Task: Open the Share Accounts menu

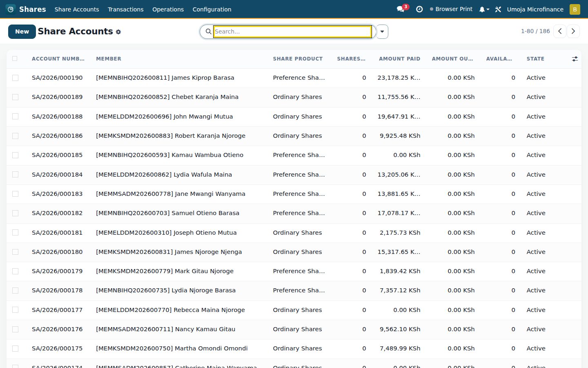Action: tap(77, 9)
